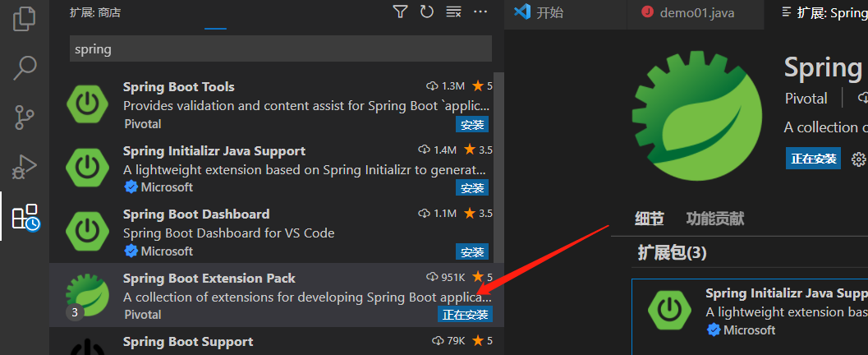
Task: Click the badge showing 3 on Extension Pack
Action: point(75,312)
